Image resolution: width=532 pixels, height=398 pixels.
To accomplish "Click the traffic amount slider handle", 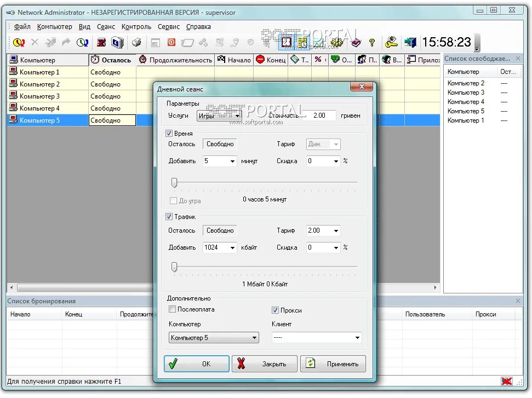I will click(x=174, y=267).
